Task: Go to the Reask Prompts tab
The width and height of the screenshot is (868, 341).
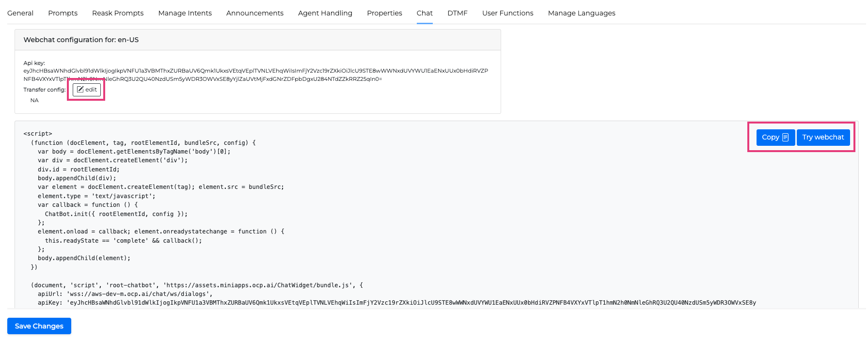Action: pyautogui.click(x=118, y=13)
